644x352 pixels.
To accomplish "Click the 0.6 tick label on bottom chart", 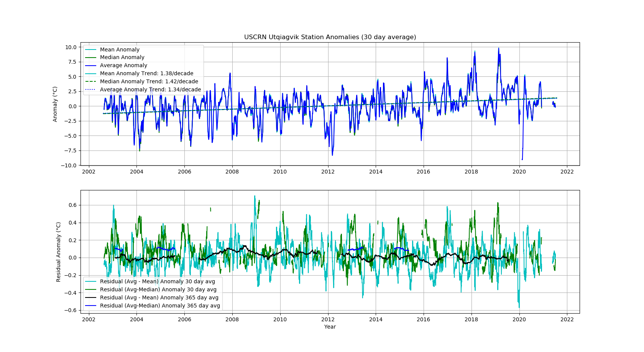I will [72, 205].
